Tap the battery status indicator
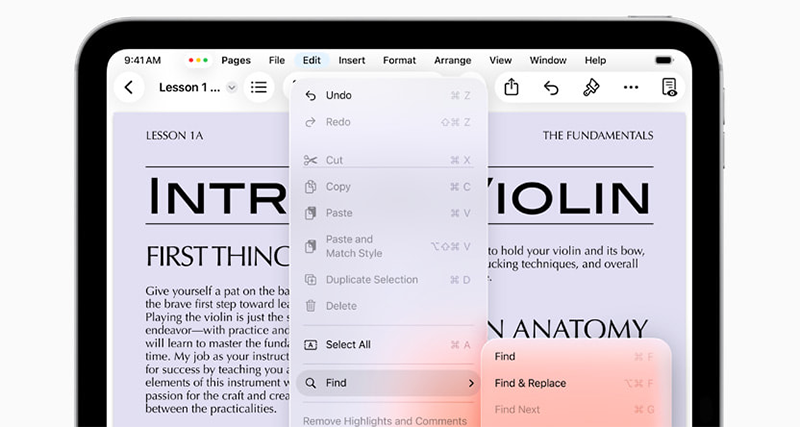This screenshot has height=427, width=800. pyautogui.click(x=664, y=60)
